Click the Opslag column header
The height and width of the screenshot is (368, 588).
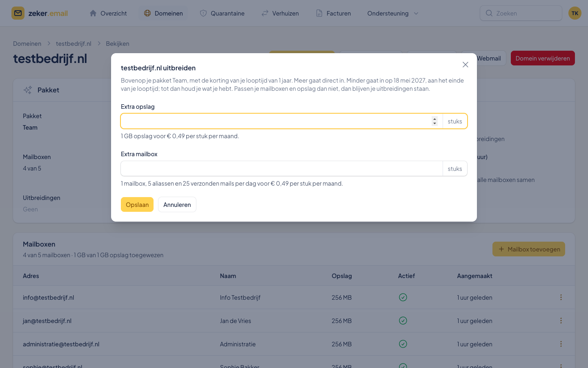click(342, 276)
